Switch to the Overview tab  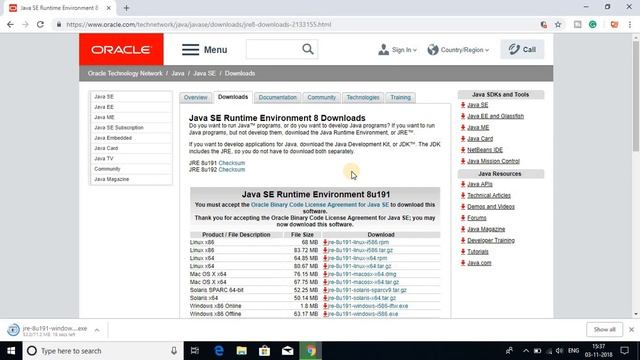click(x=196, y=98)
